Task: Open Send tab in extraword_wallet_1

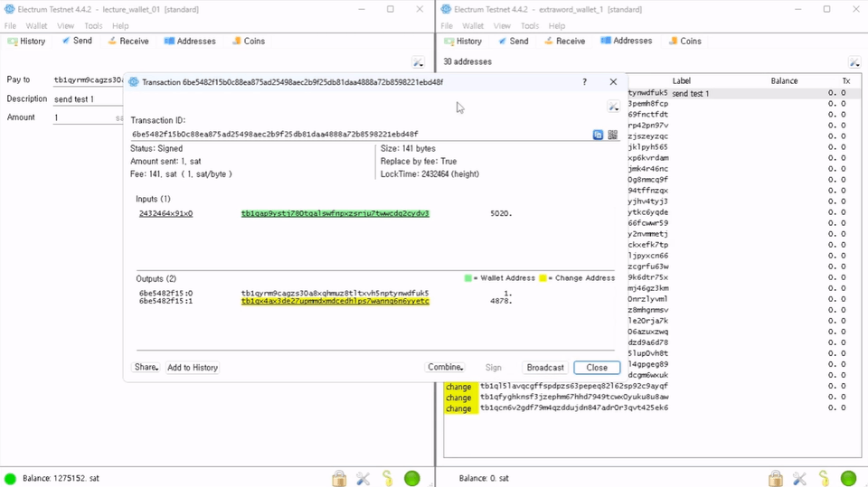Action: (514, 41)
